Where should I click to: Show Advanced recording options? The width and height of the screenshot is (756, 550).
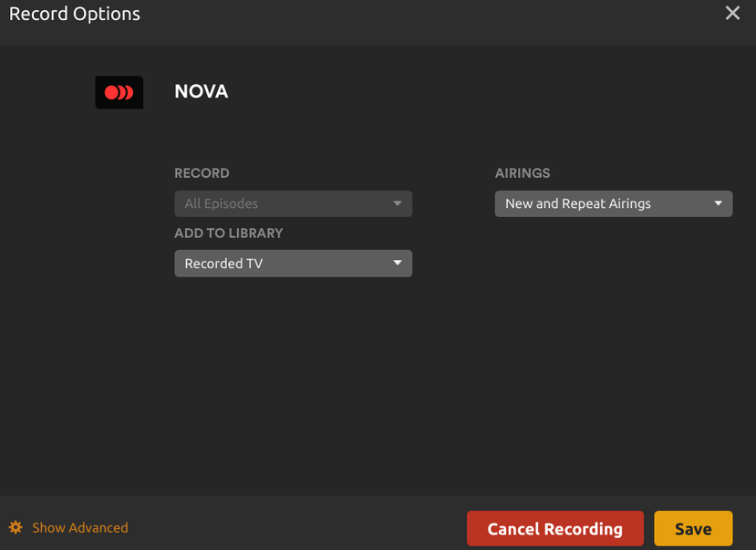click(79, 527)
